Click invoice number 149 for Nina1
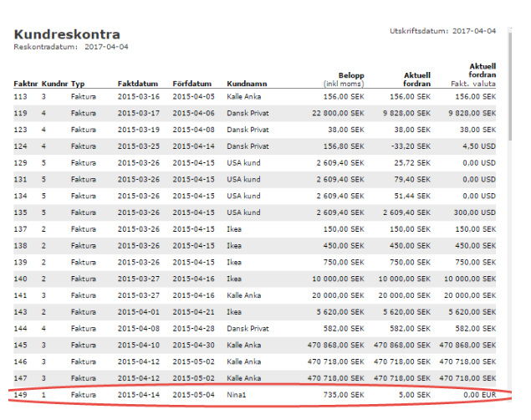The height and width of the screenshot is (420, 531). tap(20, 392)
